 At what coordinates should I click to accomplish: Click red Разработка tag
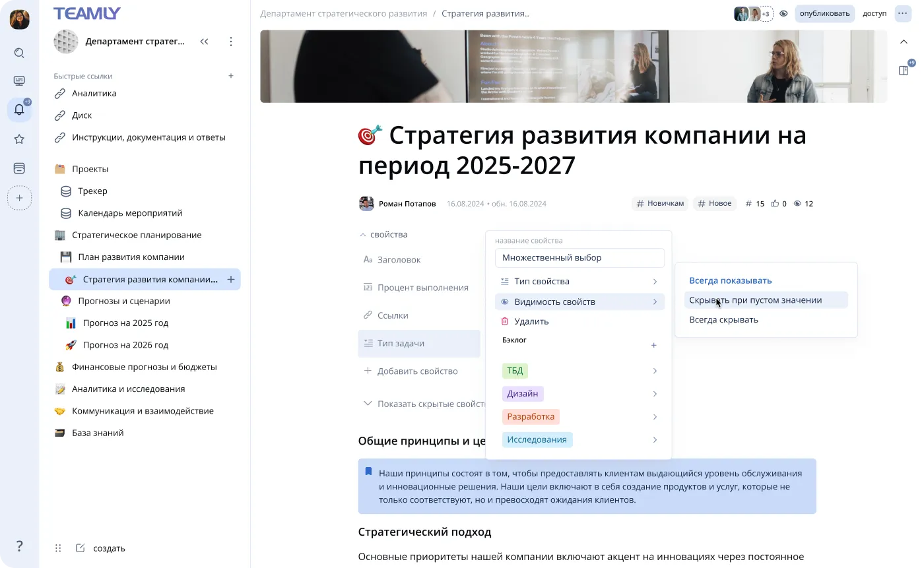pyautogui.click(x=531, y=417)
